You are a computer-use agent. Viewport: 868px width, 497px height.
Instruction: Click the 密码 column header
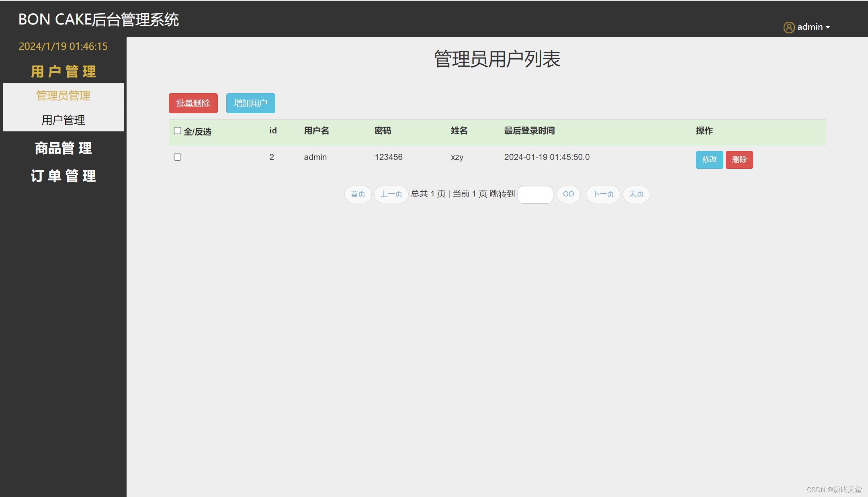(383, 131)
